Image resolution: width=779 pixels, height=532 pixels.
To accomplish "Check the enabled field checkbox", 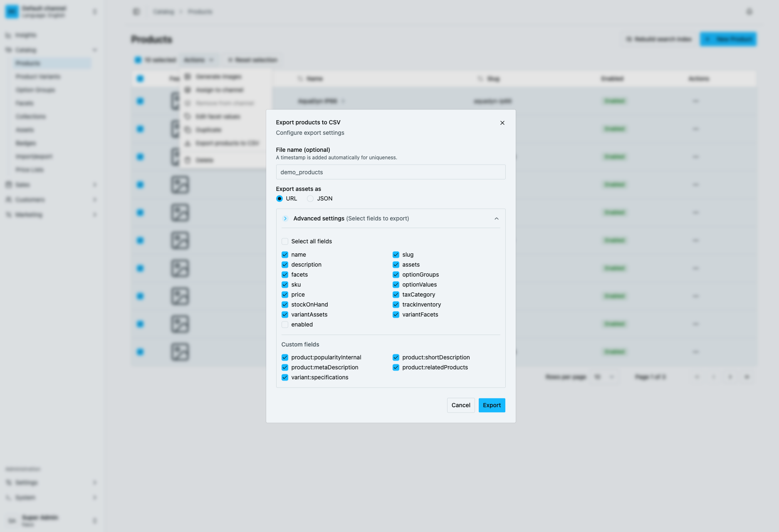I will (285, 324).
